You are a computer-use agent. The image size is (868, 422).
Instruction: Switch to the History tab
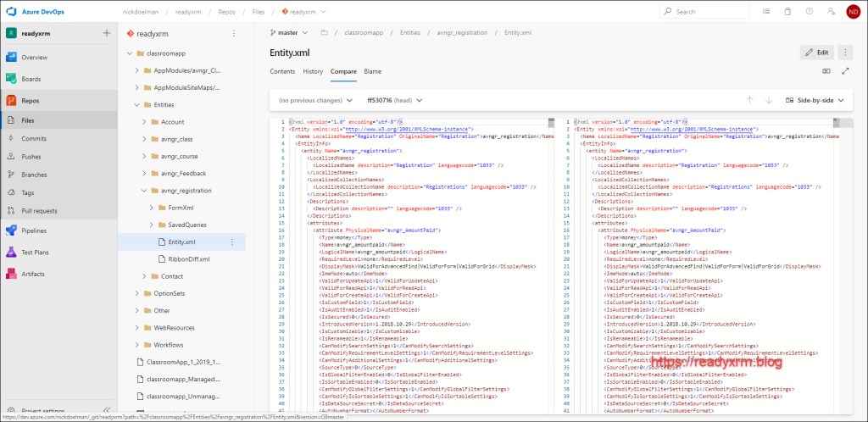(313, 71)
